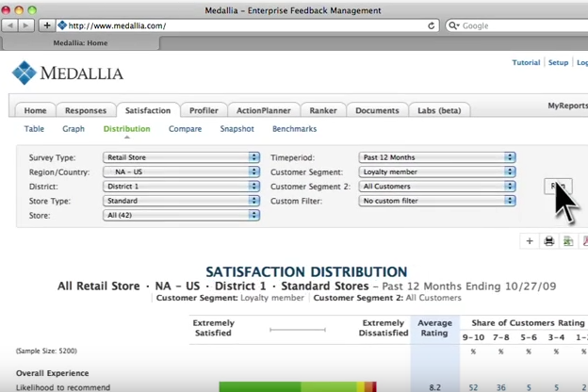Click the Medallia logo
This screenshot has height=392, width=588.
pos(68,73)
